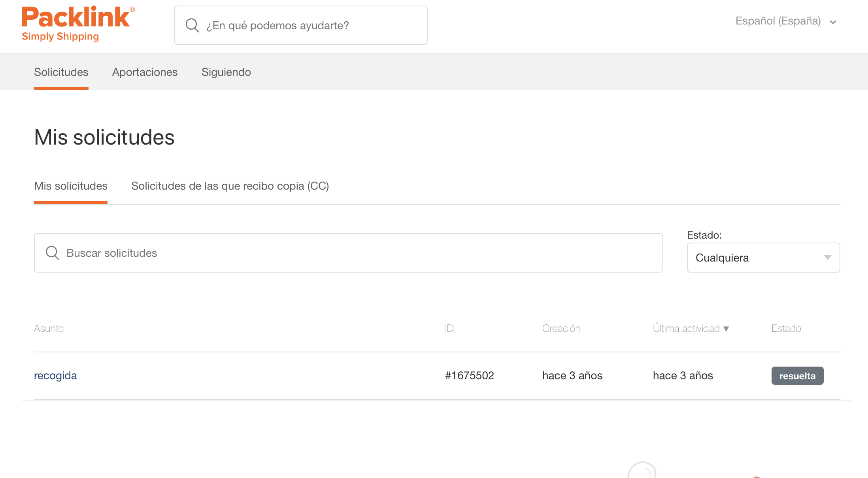The height and width of the screenshot is (478, 868).
Task: Sort the table by the Asunto column
Action: [49, 328]
